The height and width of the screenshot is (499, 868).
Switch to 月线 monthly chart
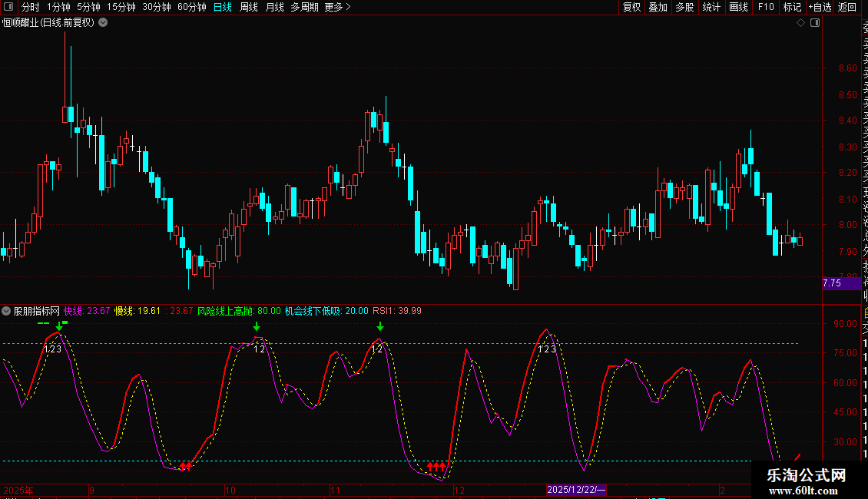point(274,7)
